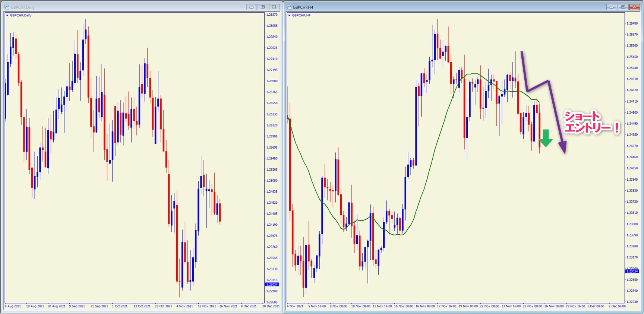Screen dimensions: 644x314
Task: Click 4 Nov 2021 on the Daily time axis
Action: (184, 306)
